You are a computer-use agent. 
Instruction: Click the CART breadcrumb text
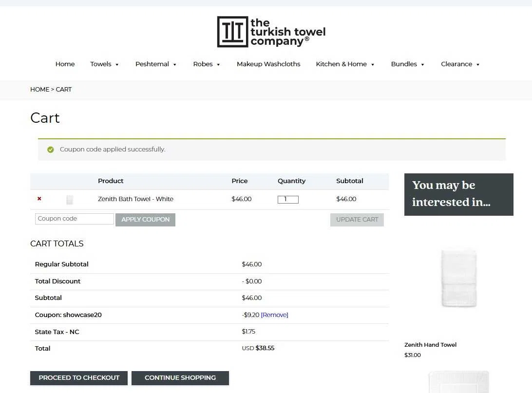click(x=63, y=90)
